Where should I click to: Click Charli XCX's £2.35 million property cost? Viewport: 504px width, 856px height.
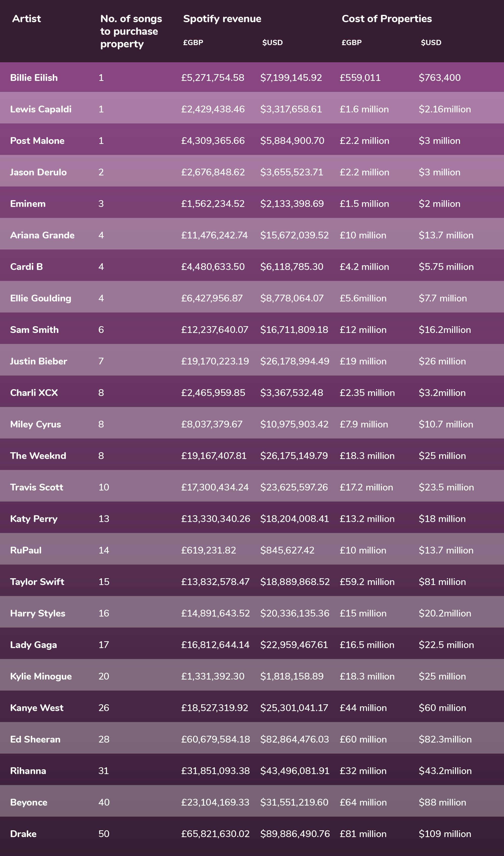[367, 393]
